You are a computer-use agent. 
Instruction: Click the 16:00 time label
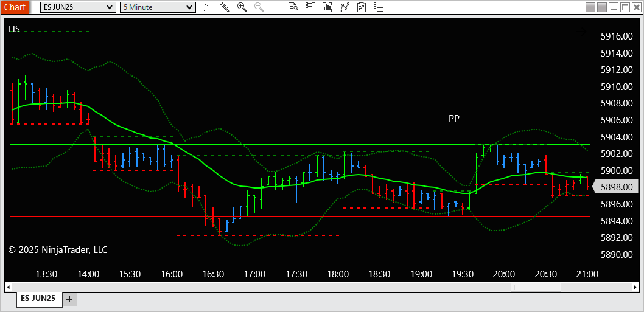171,274
